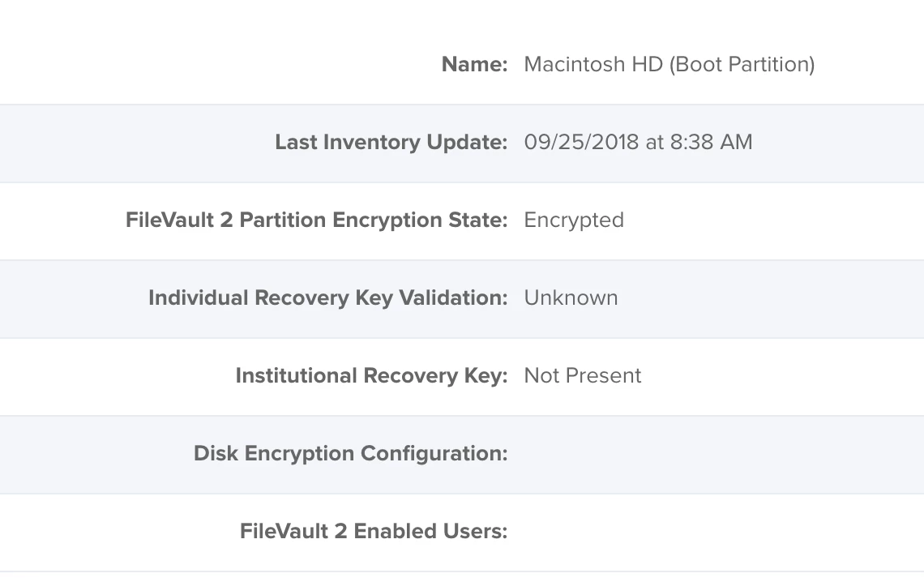Select the Encrypted status value
Viewport: 924px width, 582px height.
point(574,220)
